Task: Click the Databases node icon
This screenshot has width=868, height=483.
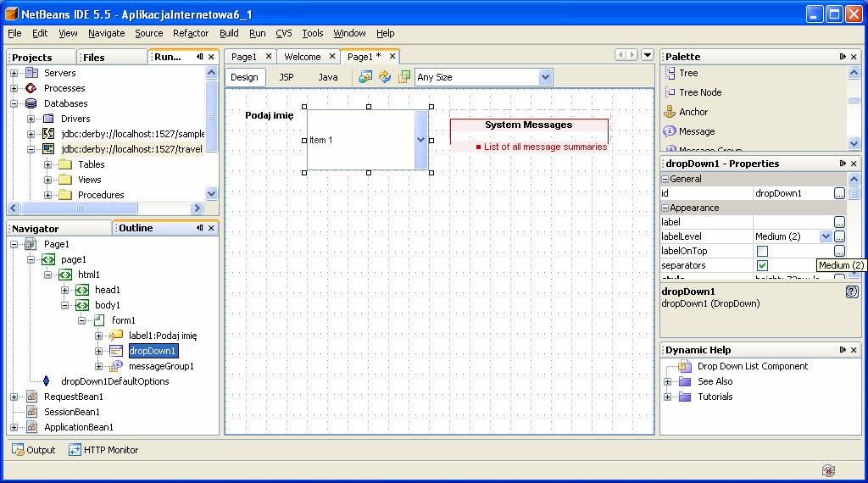Action: point(31,103)
